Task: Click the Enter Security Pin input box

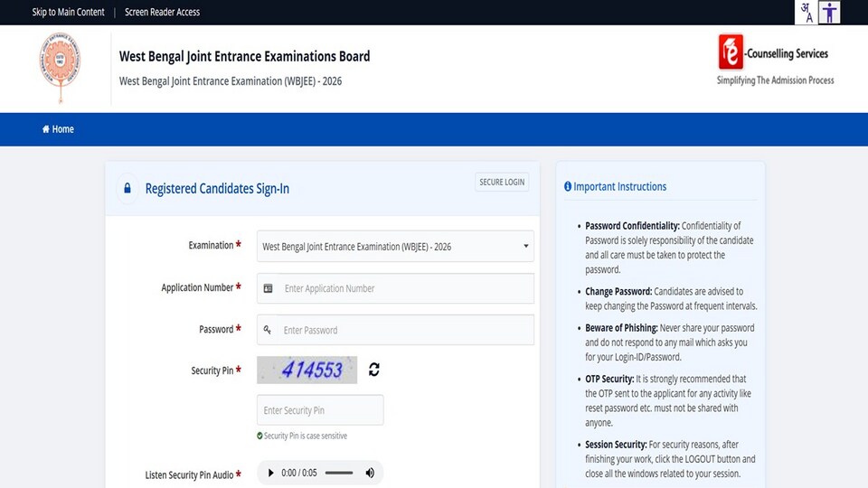Action: point(320,410)
